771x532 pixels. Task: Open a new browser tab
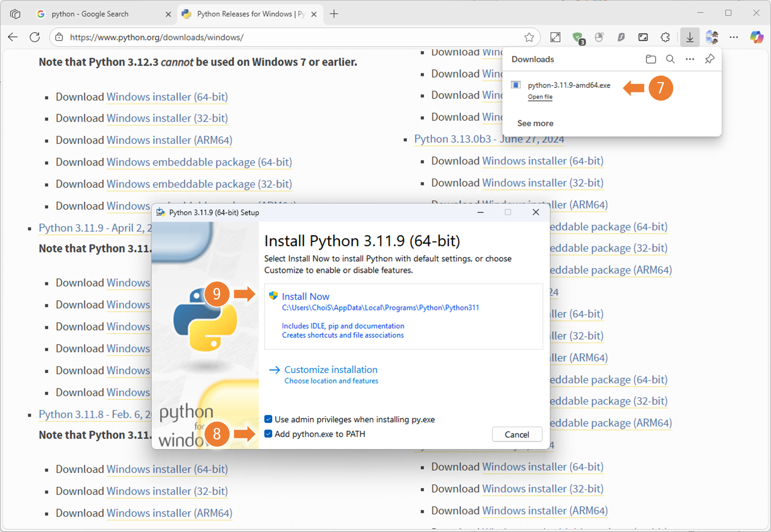coord(334,14)
